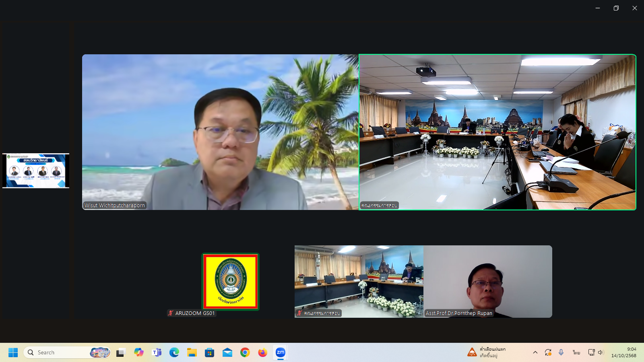
Task: Open Microsoft Store from the taskbar
Action: tap(209, 353)
